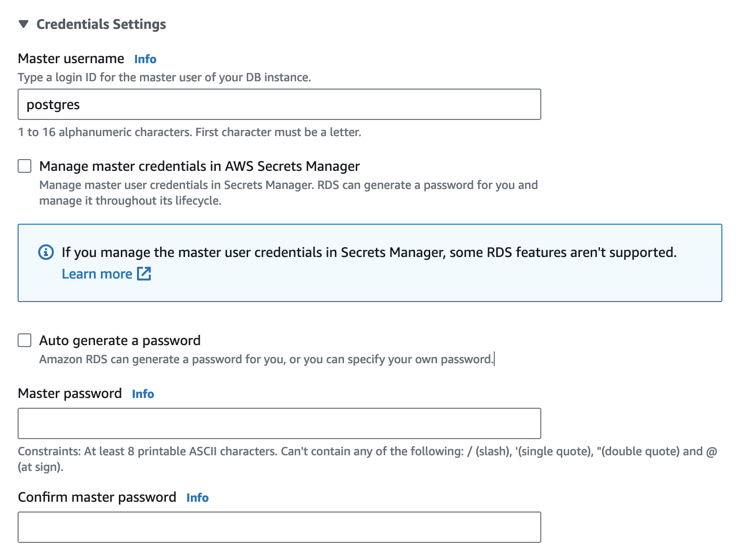Image resolution: width=739 pixels, height=560 pixels.
Task: Click the Auto generate a password label
Action: click(x=120, y=340)
